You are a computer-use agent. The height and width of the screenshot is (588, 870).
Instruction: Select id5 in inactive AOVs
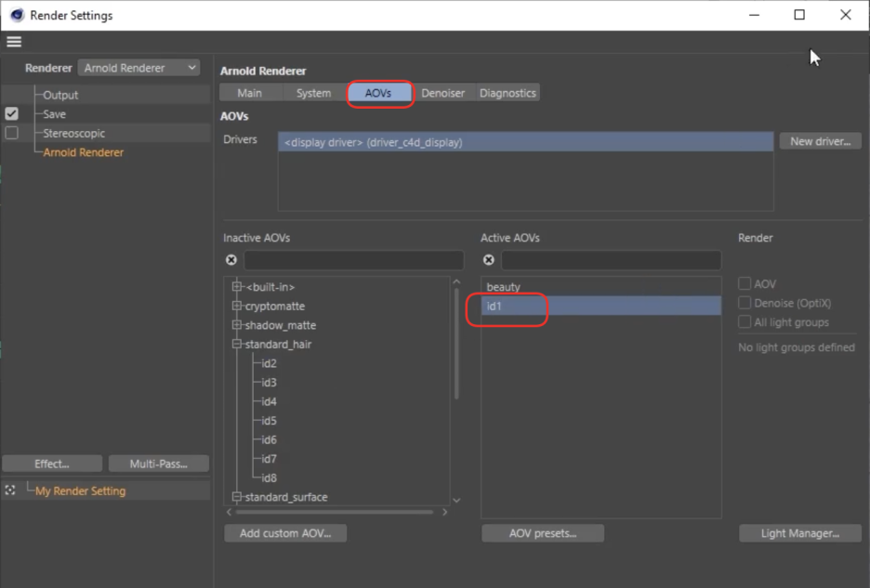(x=270, y=421)
